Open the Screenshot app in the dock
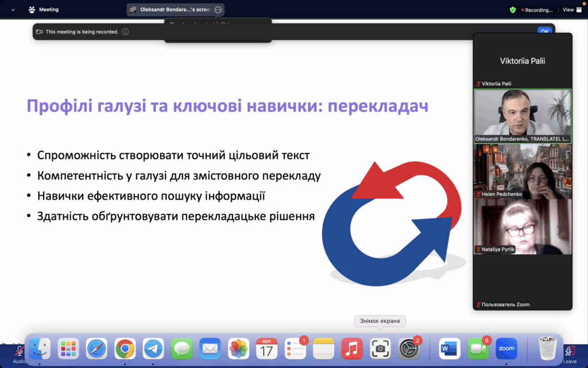The height and width of the screenshot is (368, 588). coord(380,348)
